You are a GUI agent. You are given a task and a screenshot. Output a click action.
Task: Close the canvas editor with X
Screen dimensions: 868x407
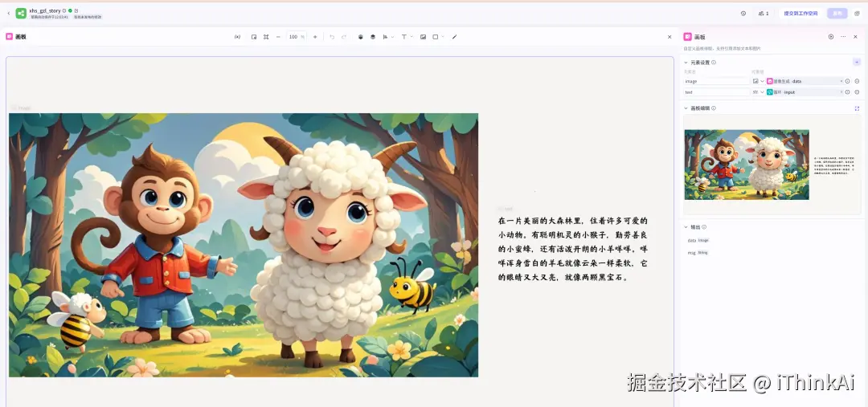point(669,37)
